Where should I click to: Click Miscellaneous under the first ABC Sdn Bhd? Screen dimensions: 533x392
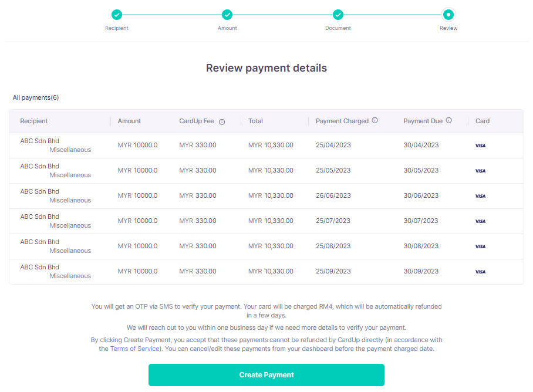70,150
